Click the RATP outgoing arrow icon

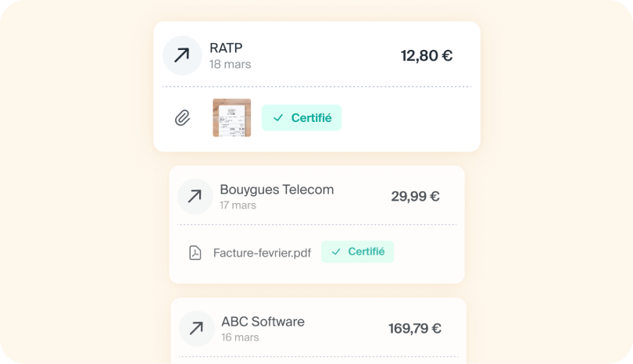tap(182, 55)
